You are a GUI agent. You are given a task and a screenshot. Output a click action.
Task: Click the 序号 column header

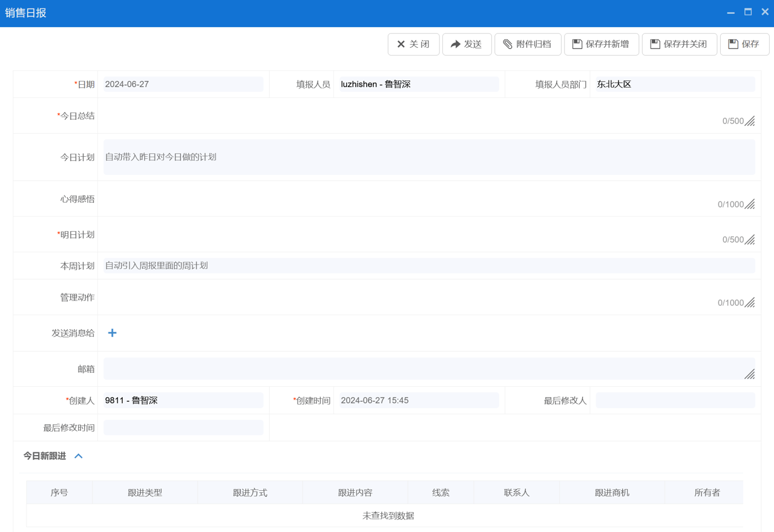[x=59, y=492]
